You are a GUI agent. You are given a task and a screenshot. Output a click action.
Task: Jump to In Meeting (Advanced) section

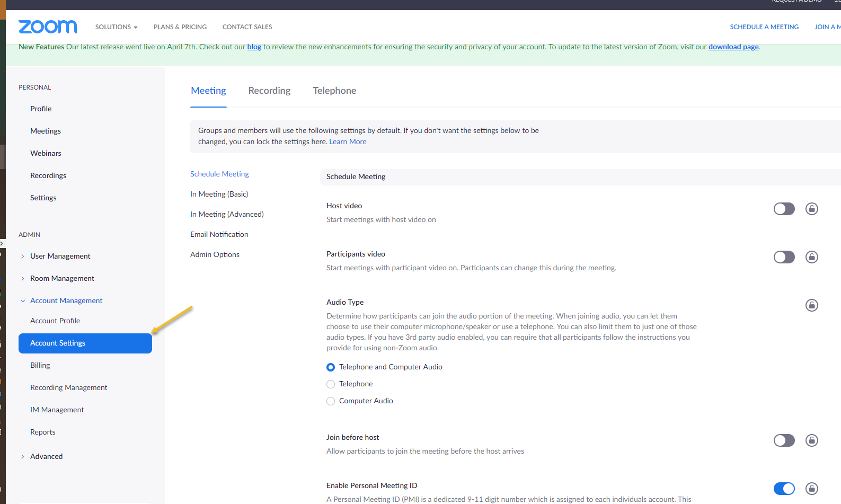click(x=227, y=214)
